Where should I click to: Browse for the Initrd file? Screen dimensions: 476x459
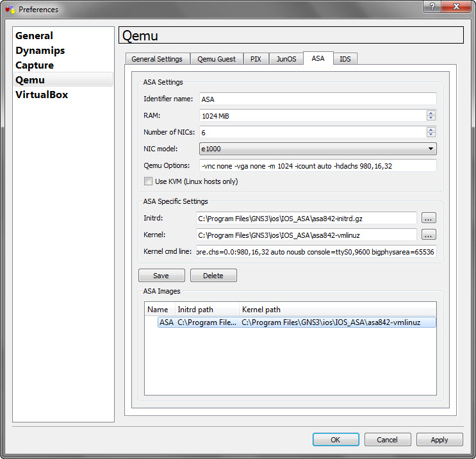click(x=429, y=218)
